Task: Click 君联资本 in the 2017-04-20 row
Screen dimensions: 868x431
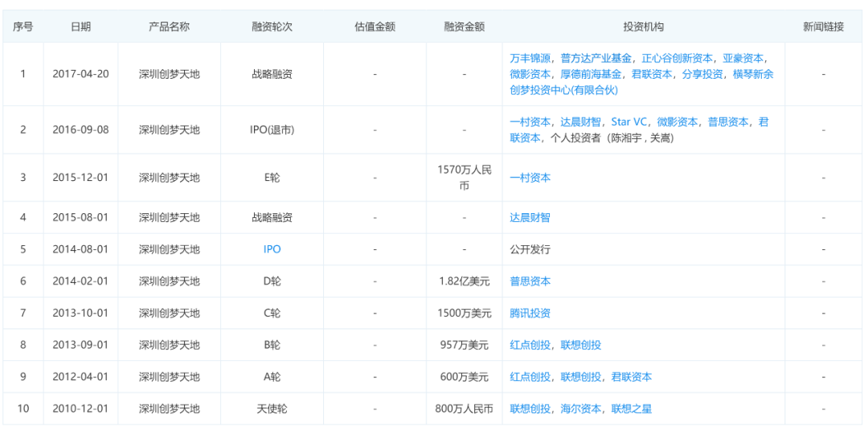Action: 652,74
